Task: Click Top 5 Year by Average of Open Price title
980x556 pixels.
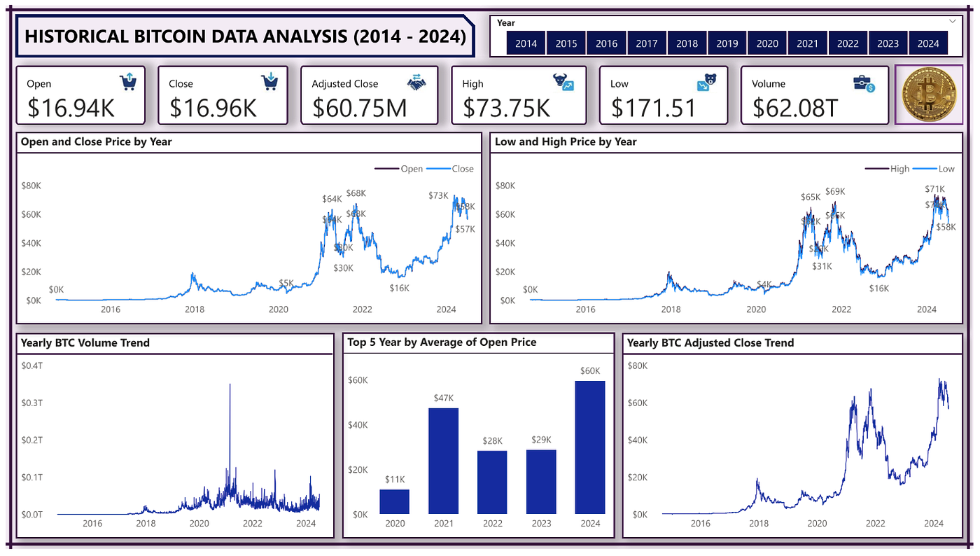Action: pyautogui.click(x=442, y=342)
